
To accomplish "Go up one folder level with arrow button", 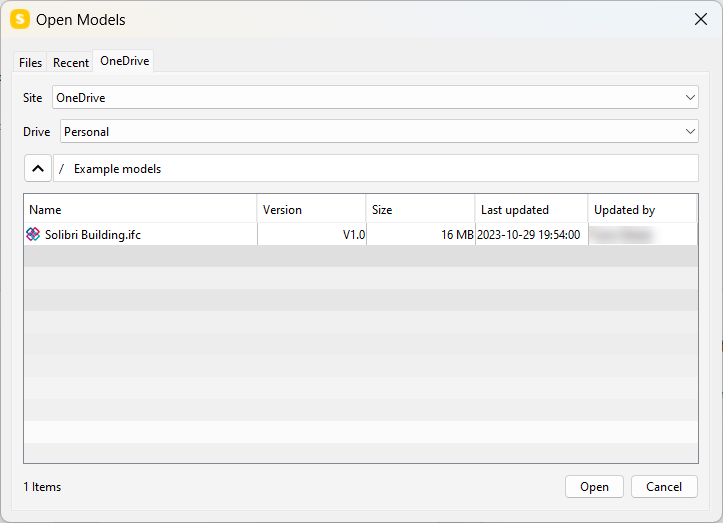I will tap(38, 168).
